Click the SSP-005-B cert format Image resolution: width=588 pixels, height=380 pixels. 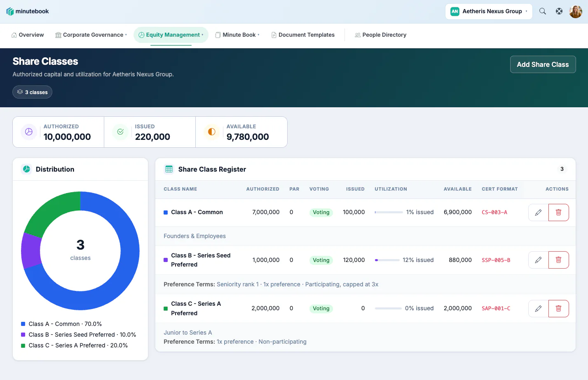tap(496, 260)
